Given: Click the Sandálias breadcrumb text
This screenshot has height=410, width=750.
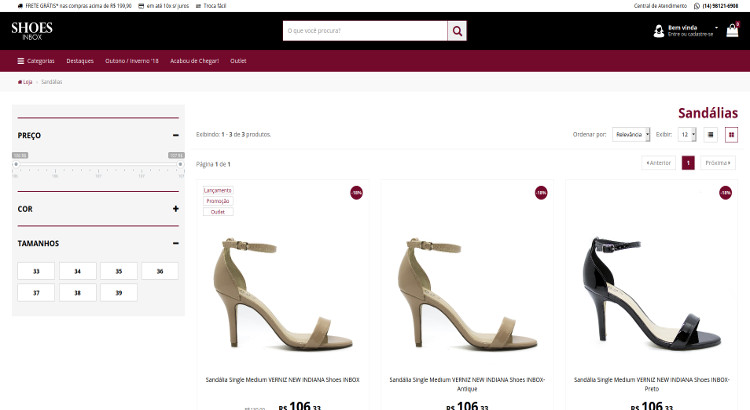Looking at the screenshot, I should point(52,82).
